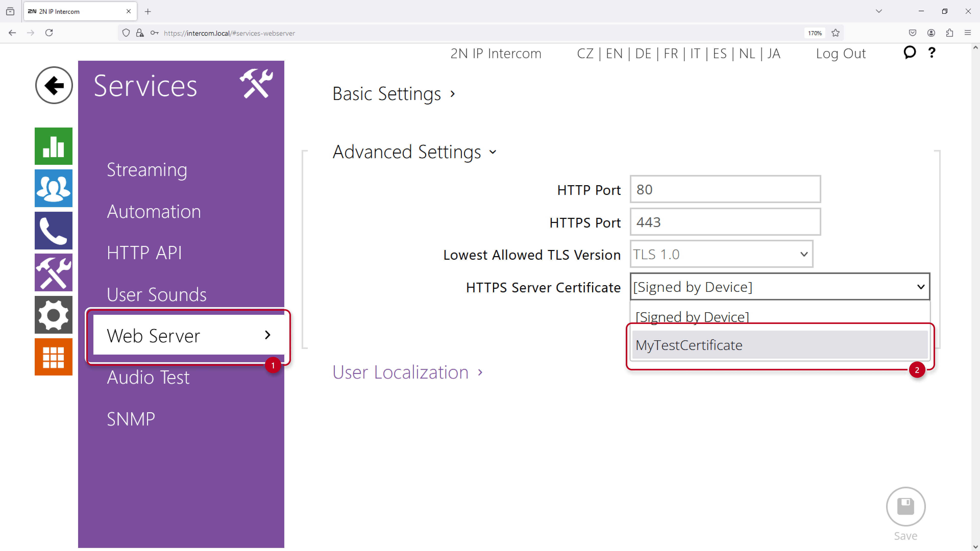Show site info via padlock icon
This screenshot has height=551, width=980.
point(140,33)
